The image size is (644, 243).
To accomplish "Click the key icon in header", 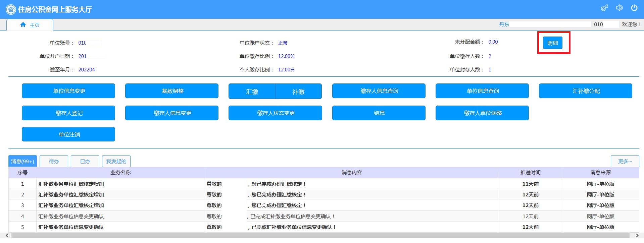I will (x=604, y=8).
